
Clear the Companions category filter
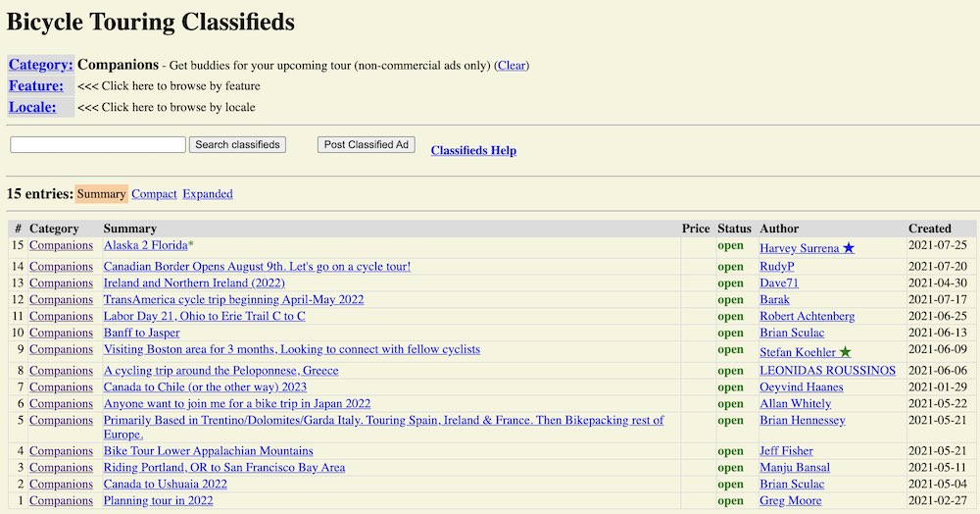pyautogui.click(x=512, y=65)
